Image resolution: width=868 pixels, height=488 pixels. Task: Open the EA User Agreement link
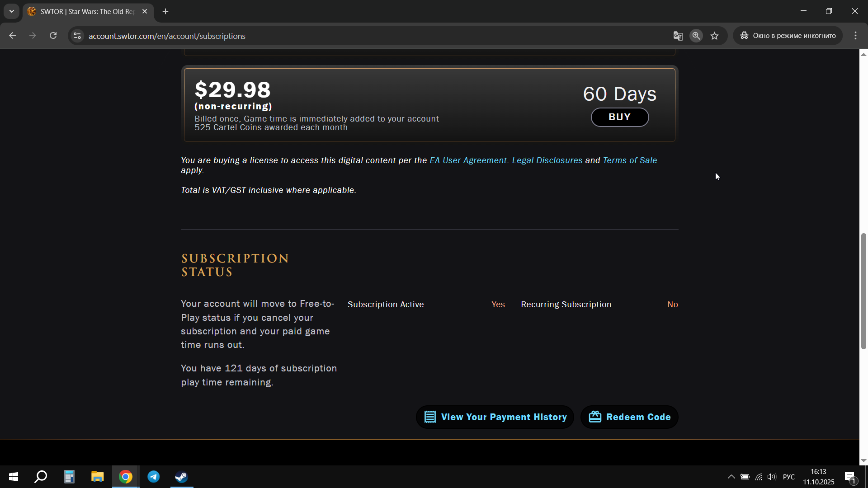tap(468, 160)
